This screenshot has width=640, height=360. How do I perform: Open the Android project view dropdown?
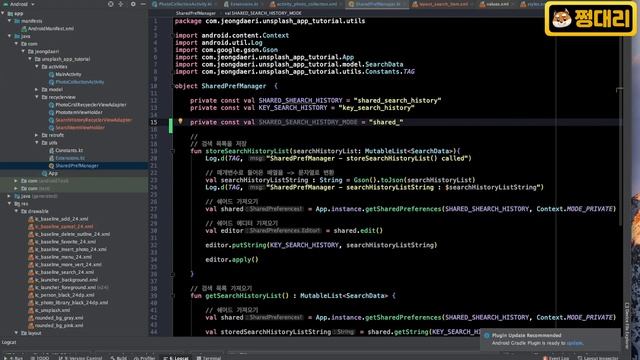pyautogui.click(x=19, y=4)
